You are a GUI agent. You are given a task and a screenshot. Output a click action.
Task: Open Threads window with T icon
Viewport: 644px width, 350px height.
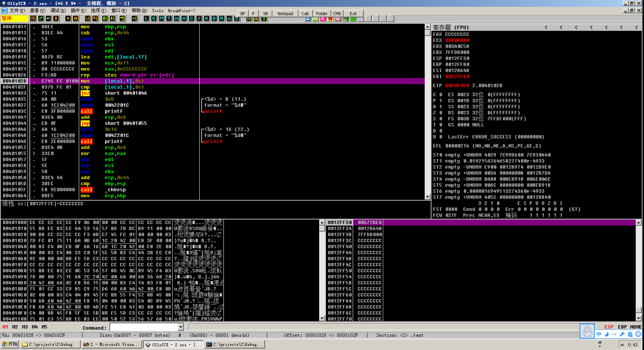point(169,18)
